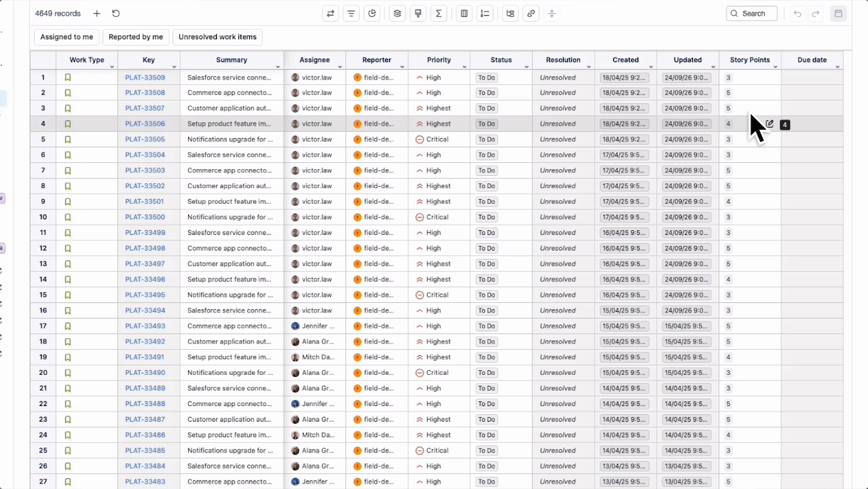Viewport: 868px width, 489px height.
Task: Open the filter lines toolbar icon
Action: coord(351,14)
